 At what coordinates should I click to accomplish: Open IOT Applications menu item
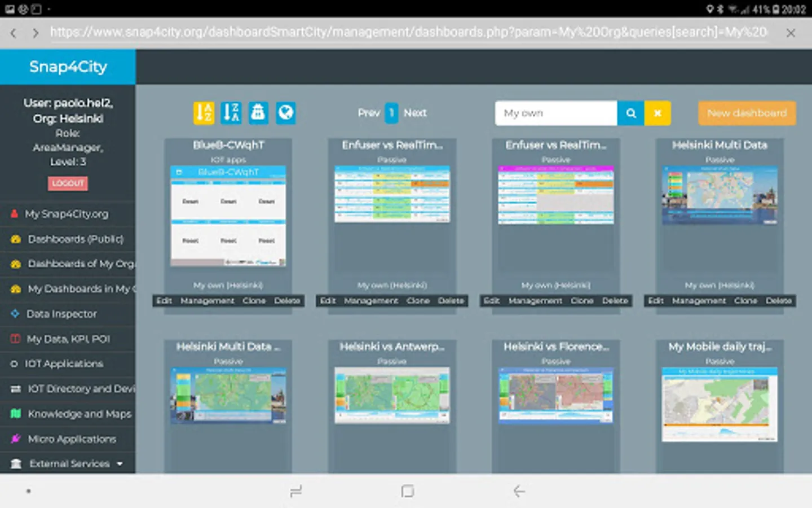(x=68, y=364)
